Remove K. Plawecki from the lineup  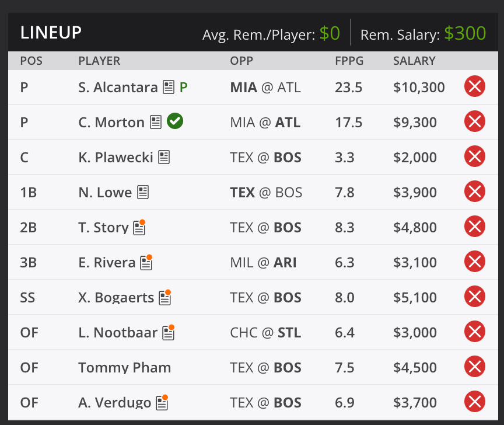475,156
